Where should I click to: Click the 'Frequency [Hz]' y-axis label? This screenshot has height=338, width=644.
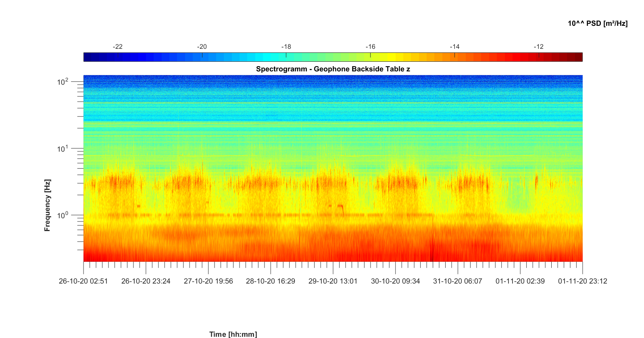click(48, 205)
